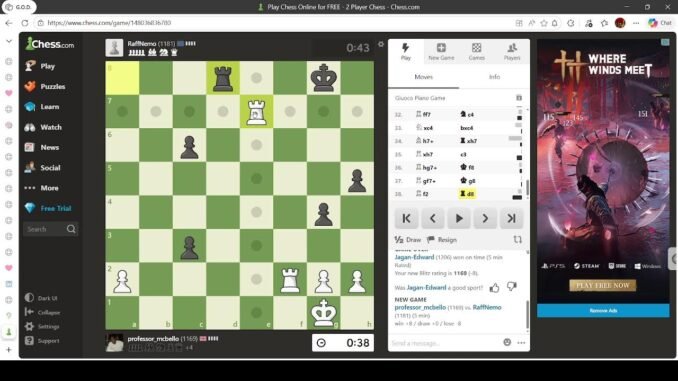Viewport: 678px width, 381px height.
Task: Select move d8 in move 38
Action: 467,194
